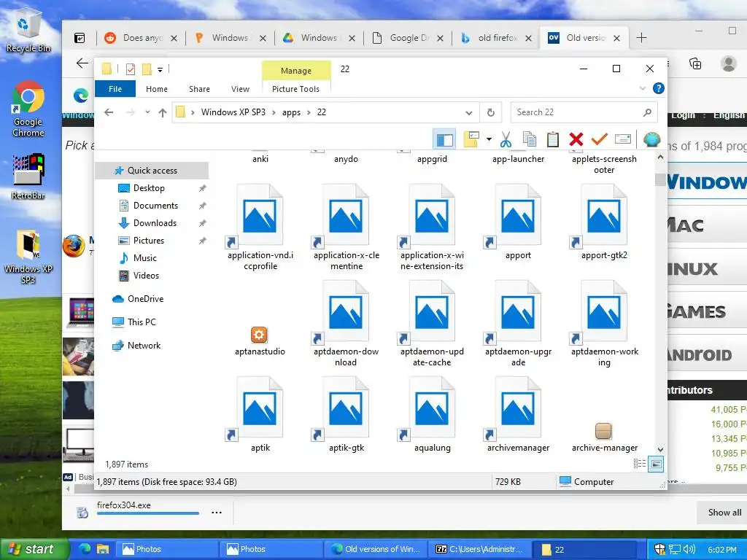
Task: Click the new folder quick-access icon
Action: [x=147, y=69]
